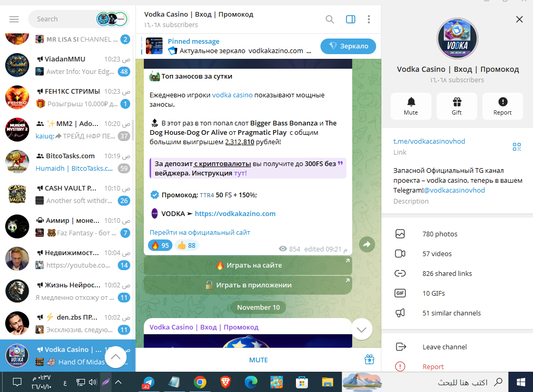Click Перейти на официальный сайт link
This screenshot has width=533, height=392.
[200, 232]
